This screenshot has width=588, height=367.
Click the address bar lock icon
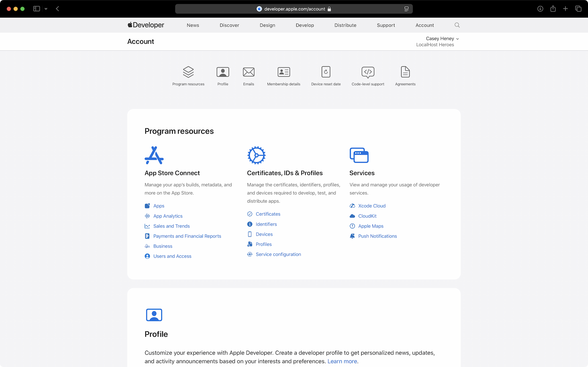[329, 9]
